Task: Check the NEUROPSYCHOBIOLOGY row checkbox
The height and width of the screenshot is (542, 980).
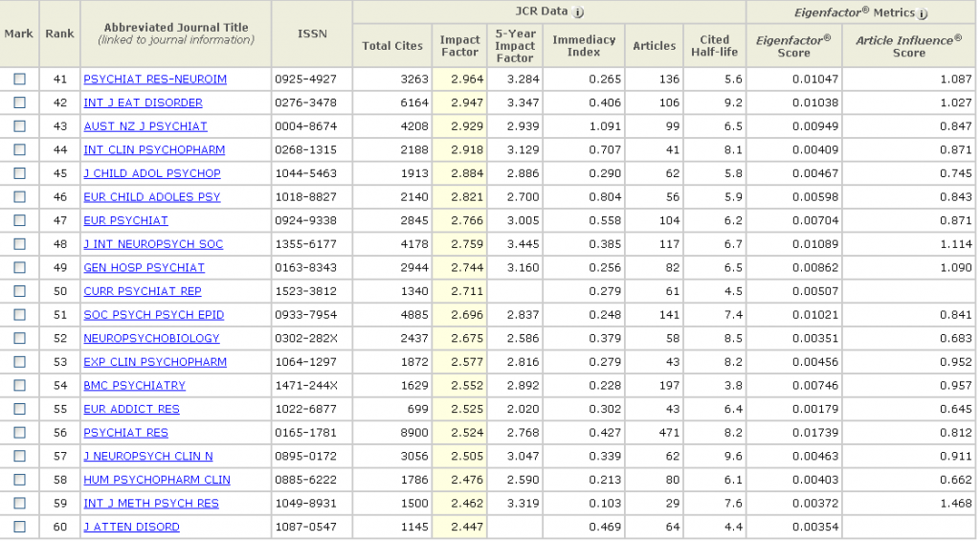Action: pyautogui.click(x=19, y=338)
